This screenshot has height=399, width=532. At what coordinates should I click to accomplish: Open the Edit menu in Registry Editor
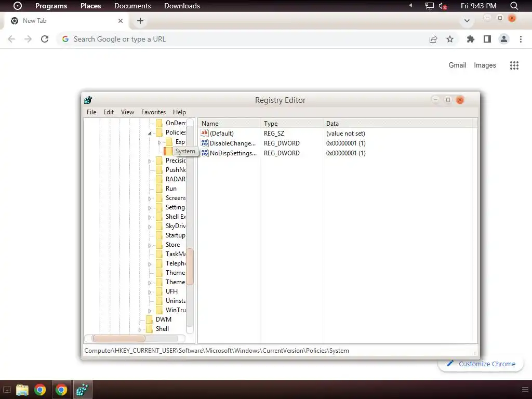pos(109,112)
